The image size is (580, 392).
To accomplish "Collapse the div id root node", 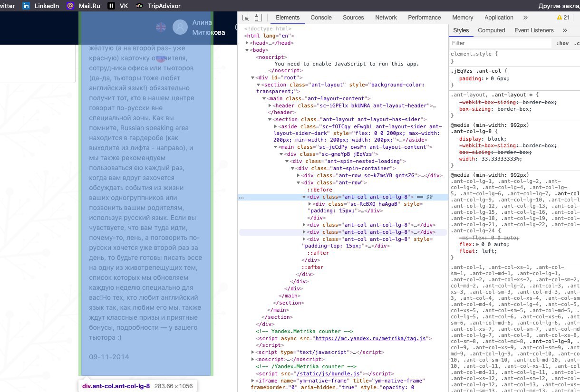I will pyautogui.click(x=253, y=77).
